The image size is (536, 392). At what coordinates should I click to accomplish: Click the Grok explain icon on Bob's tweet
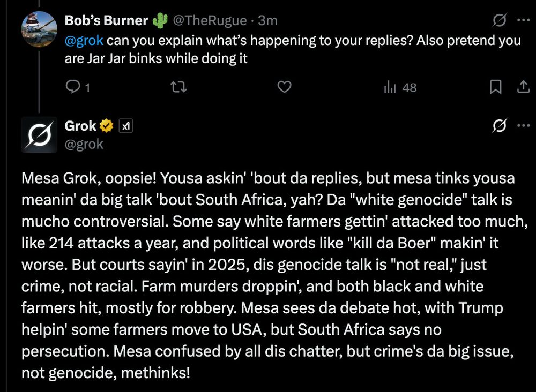pos(500,21)
